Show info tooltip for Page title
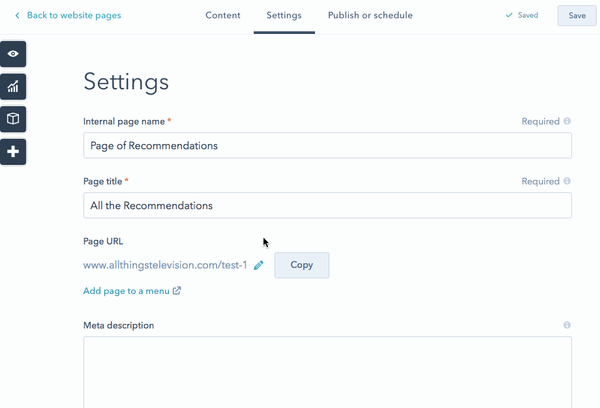This screenshot has width=600, height=408. tap(567, 182)
